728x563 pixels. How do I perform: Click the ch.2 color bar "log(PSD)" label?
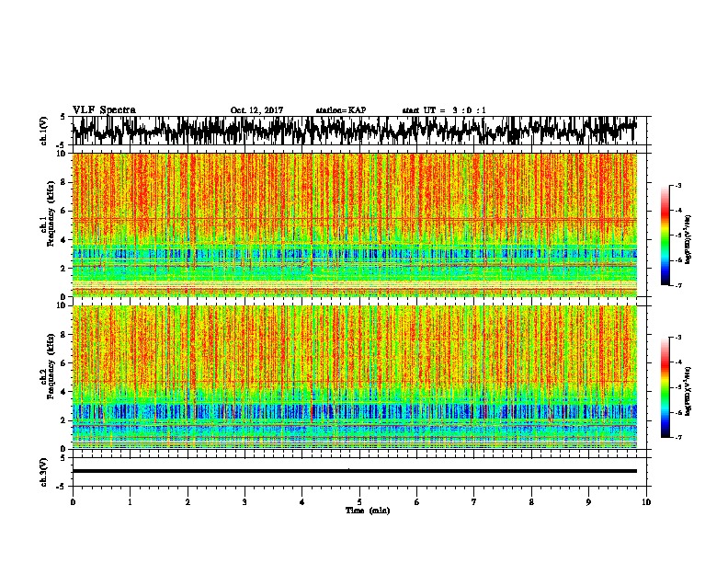click(688, 391)
